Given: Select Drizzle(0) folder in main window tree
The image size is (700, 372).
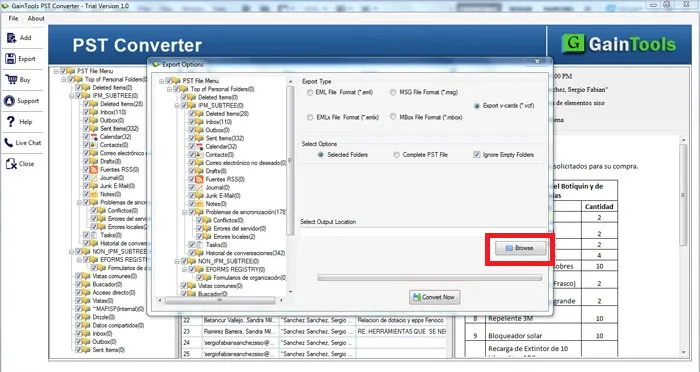Looking at the screenshot, I should pos(104,317).
